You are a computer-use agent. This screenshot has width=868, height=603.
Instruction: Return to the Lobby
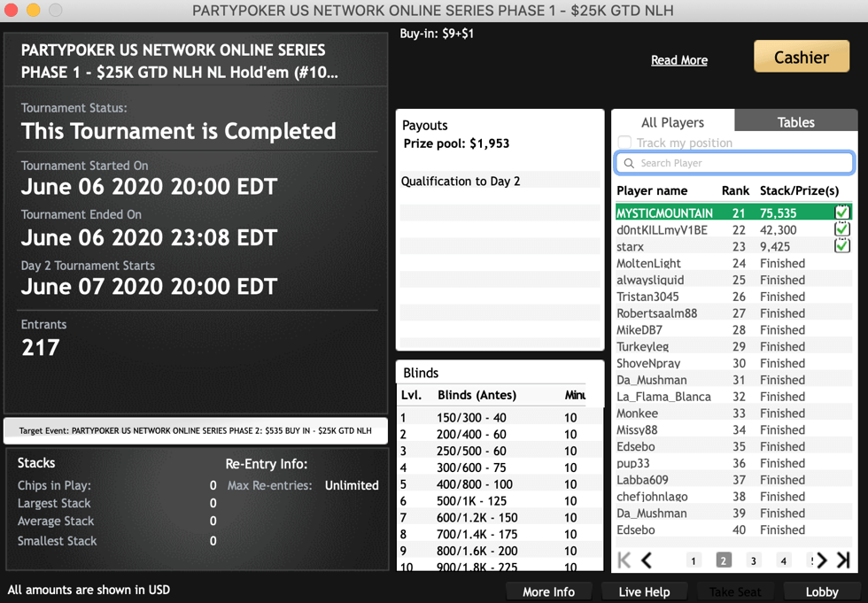tap(821, 591)
